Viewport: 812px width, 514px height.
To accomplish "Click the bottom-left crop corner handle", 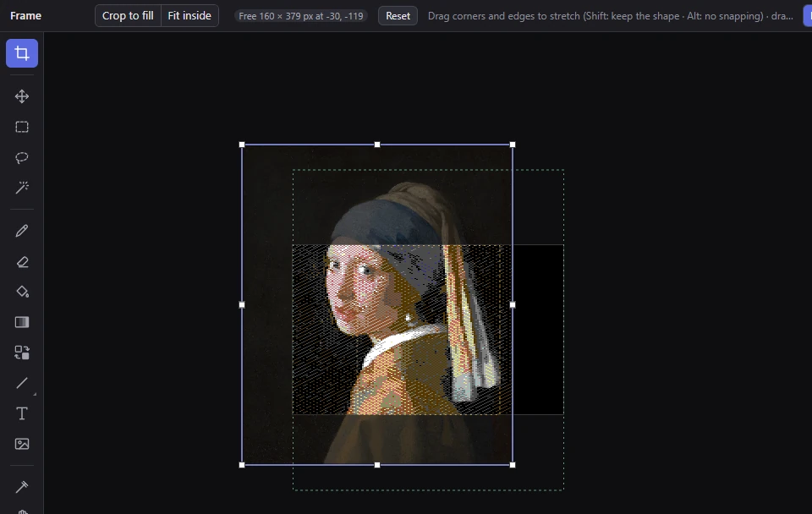I will click(242, 465).
